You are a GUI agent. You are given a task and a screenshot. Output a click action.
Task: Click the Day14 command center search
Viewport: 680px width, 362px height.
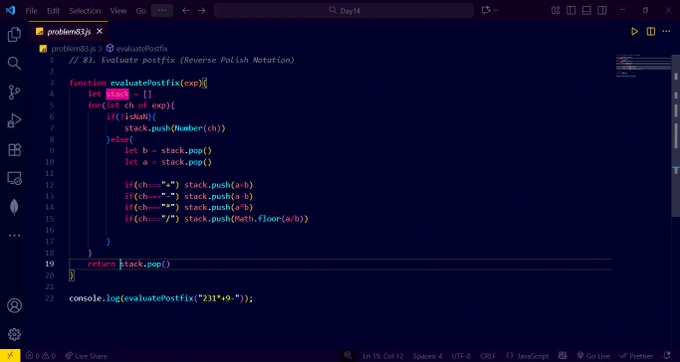tap(343, 10)
